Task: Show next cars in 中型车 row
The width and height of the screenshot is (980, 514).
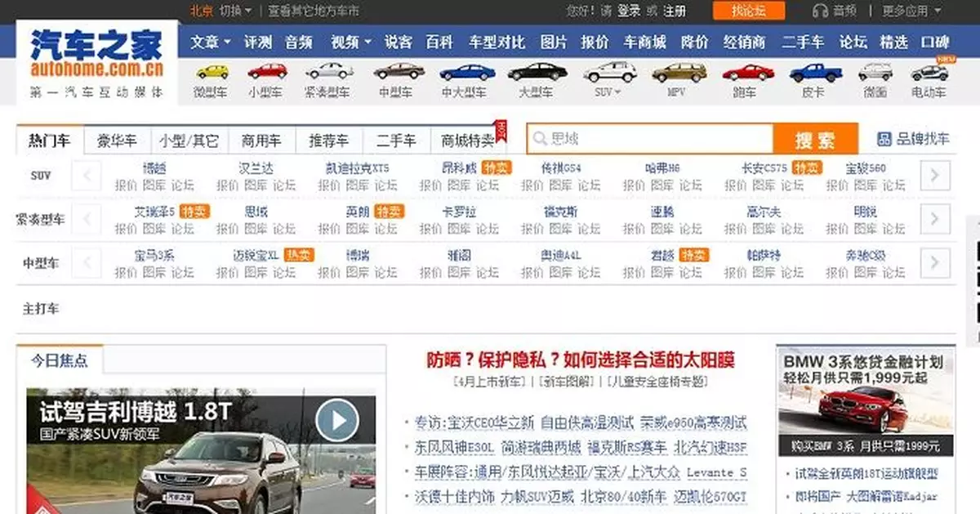Action: pyautogui.click(x=935, y=261)
